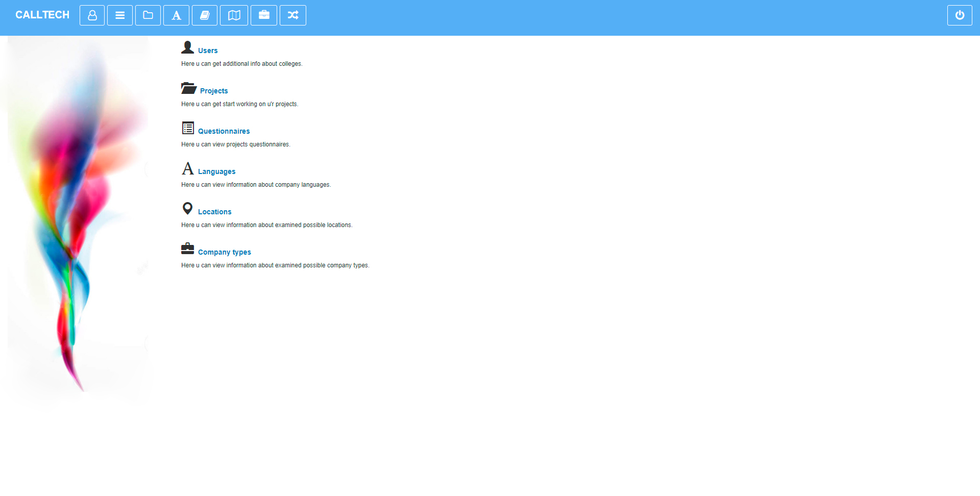Click the user profile icon in navbar
The height and width of the screenshot is (496, 980).
(x=92, y=15)
